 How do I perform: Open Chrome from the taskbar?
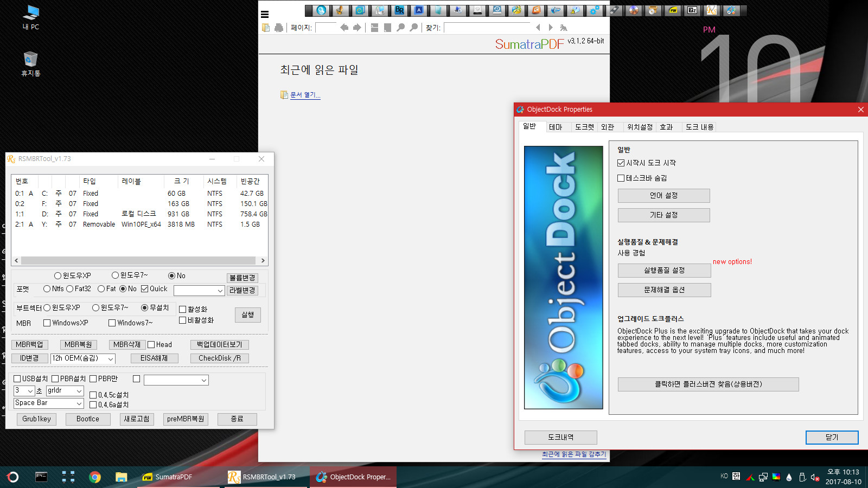pos(95,477)
